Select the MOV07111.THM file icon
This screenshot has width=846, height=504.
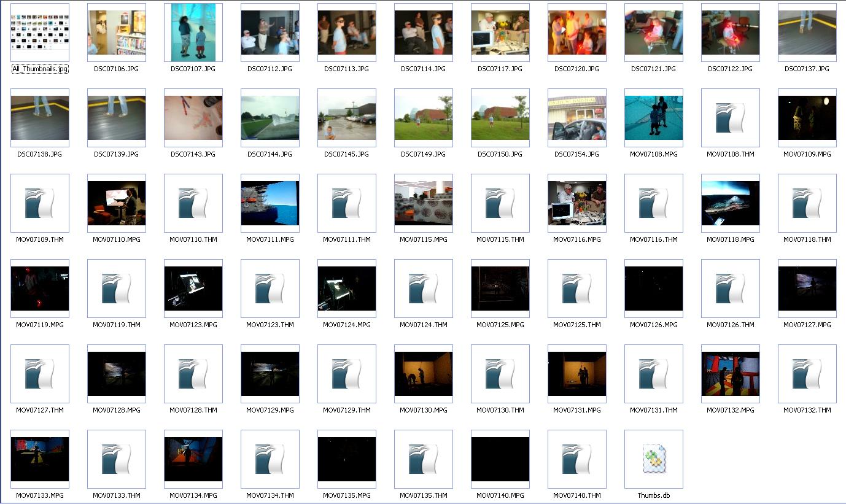click(x=347, y=203)
